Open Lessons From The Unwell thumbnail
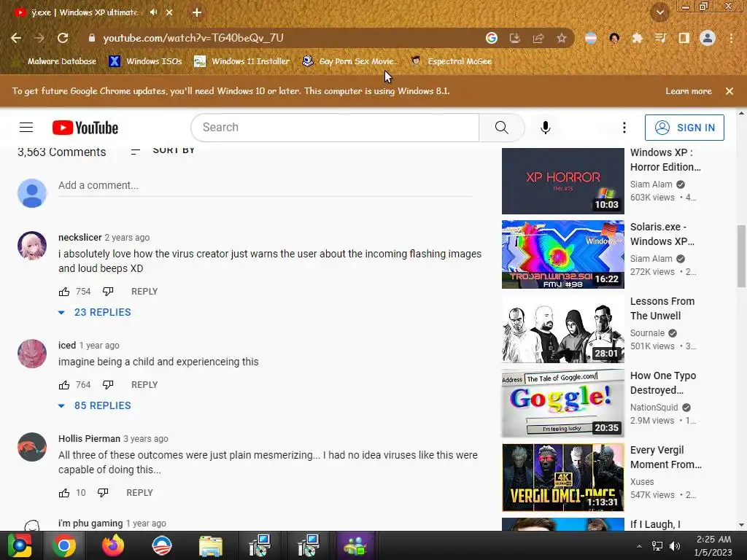This screenshot has width=747, height=560. click(x=562, y=329)
